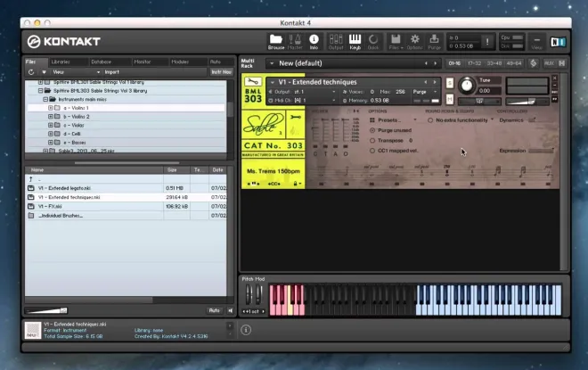
Task: Show the Info pane icon
Action: coord(314,41)
